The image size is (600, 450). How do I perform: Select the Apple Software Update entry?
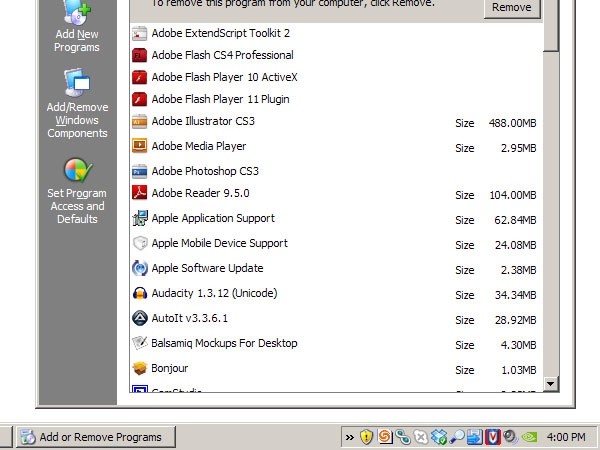tap(336, 269)
